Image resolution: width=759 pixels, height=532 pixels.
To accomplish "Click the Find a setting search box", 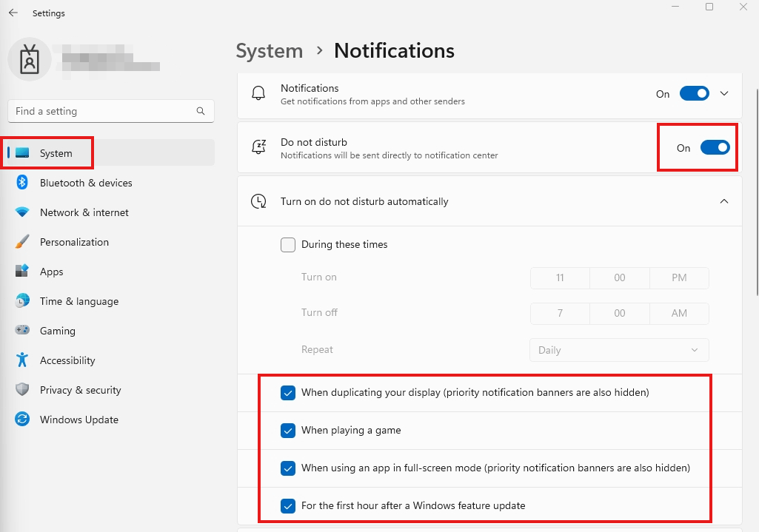I will tap(111, 111).
